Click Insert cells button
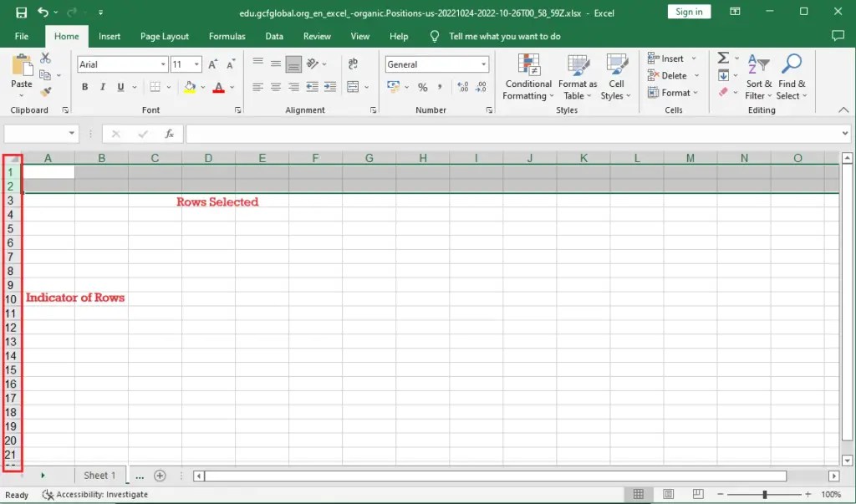Viewport: 856px width, 504px height. tap(665, 59)
